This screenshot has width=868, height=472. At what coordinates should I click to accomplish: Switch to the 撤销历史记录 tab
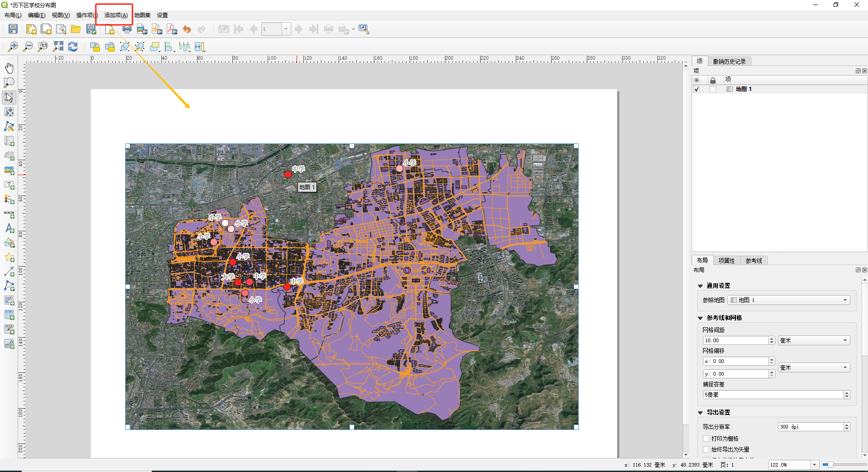tap(729, 62)
